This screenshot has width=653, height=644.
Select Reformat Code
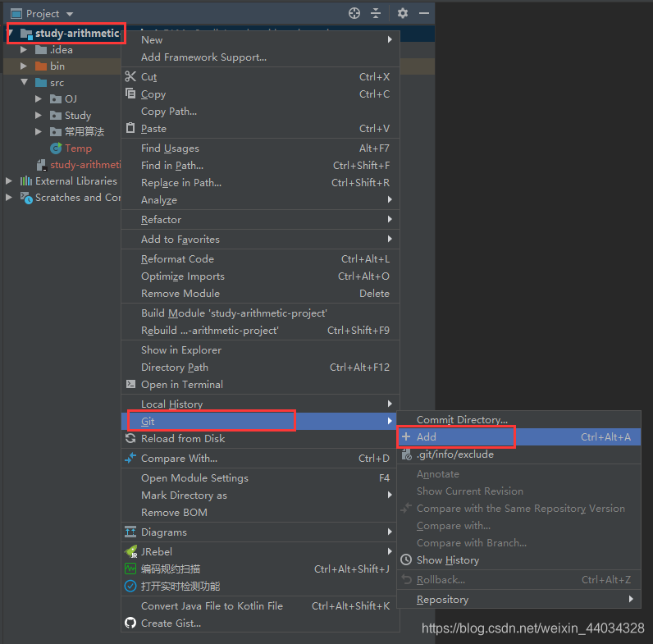[260, 258]
